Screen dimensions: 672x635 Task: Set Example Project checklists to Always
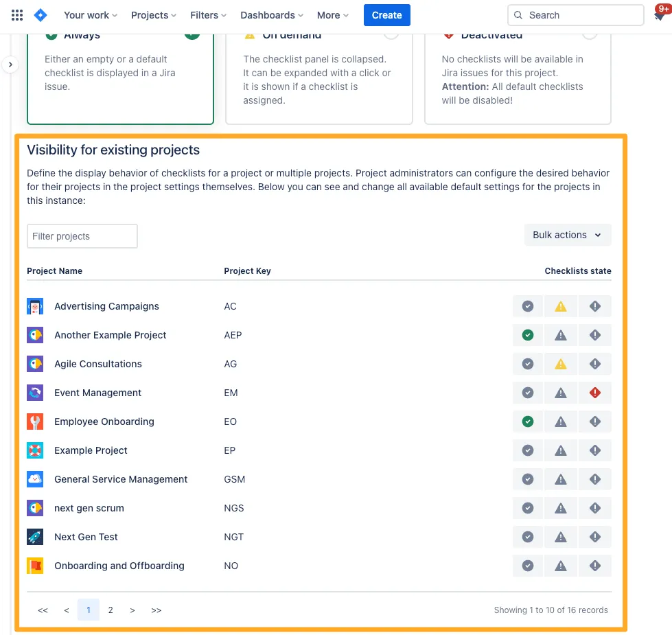coord(528,450)
